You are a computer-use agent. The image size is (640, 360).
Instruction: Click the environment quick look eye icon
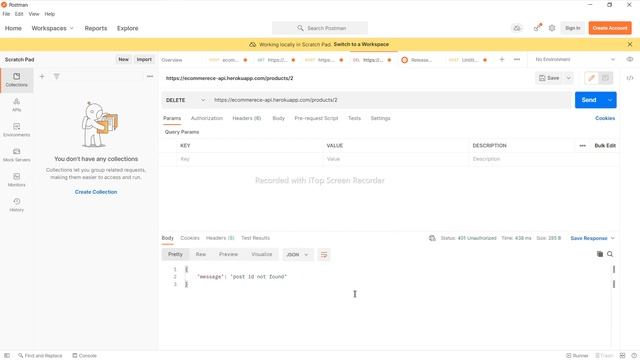tap(630, 59)
